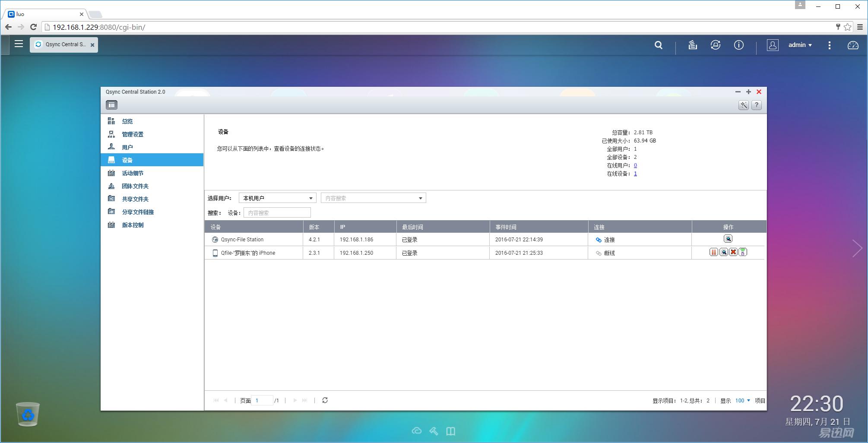868x443 pixels.
Task: Close the Qsync Central taskbar tab
Action: pos(92,45)
